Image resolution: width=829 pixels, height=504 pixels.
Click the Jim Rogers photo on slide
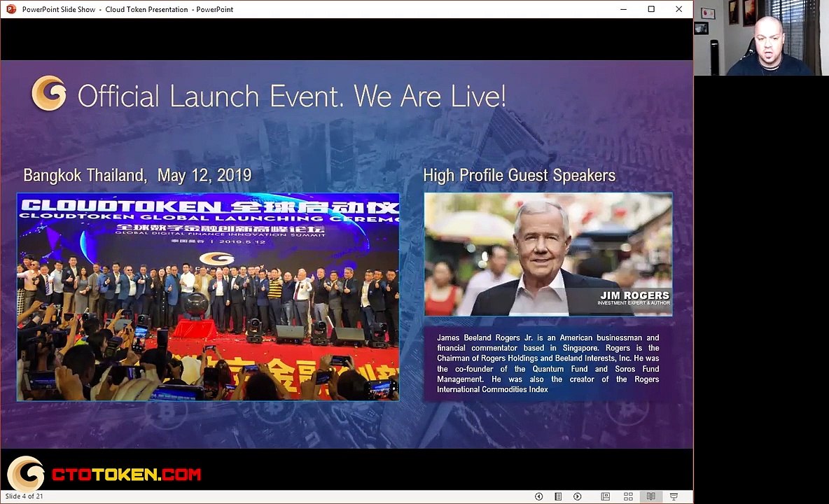coord(548,254)
